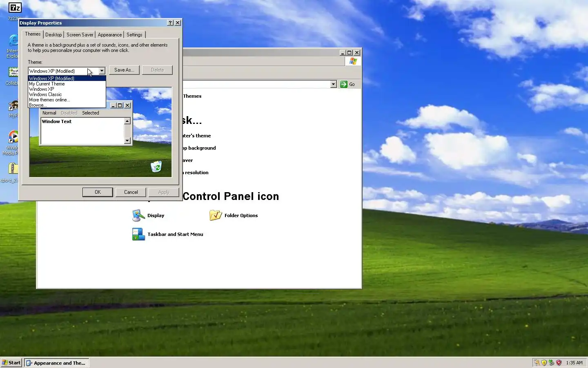Image resolution: width=588 pixels, height=368 pixels.
Task: Click the keys tray icon
Action: click(x=537, y=363)
